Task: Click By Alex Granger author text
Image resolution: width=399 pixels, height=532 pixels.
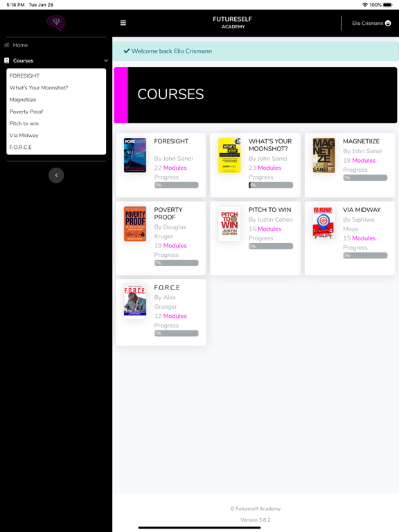Action: (166, 301)
